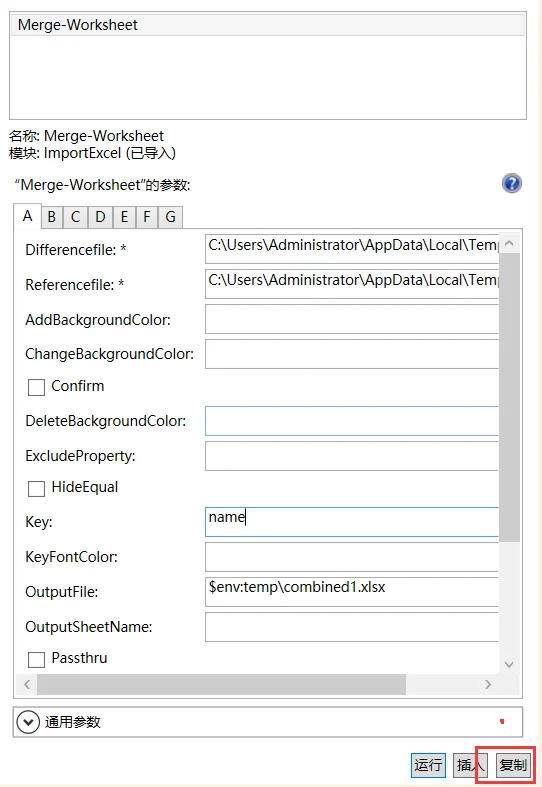Click the vertical scrollbar thumb
The height and width of the screenshot is (787, 542).
(x=509, y=398)
